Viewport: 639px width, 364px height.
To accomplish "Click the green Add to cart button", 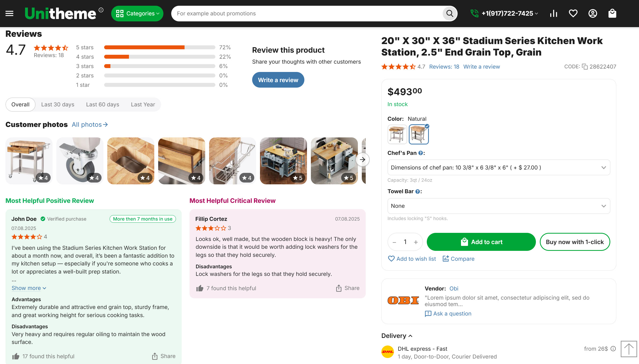I will (481, 242).
